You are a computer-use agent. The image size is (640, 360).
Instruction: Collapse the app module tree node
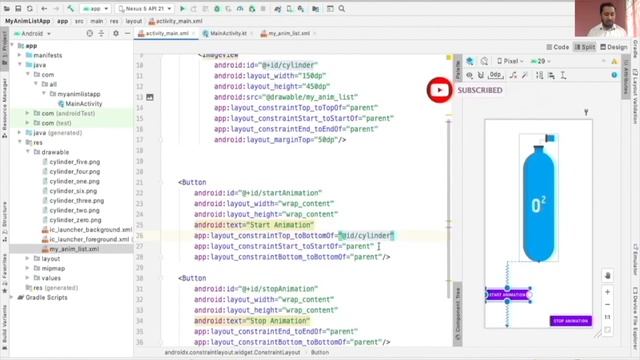click(12, 46)
